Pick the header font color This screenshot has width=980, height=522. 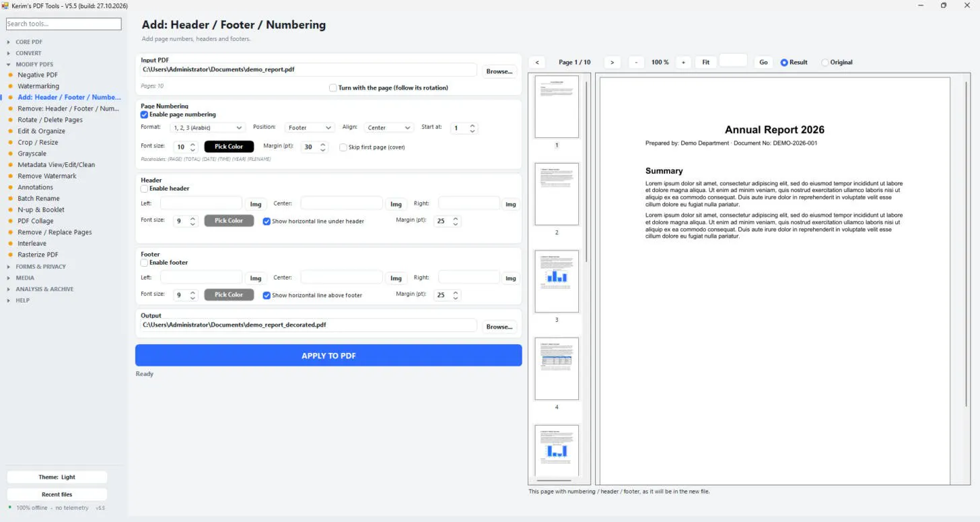point(229,220)
